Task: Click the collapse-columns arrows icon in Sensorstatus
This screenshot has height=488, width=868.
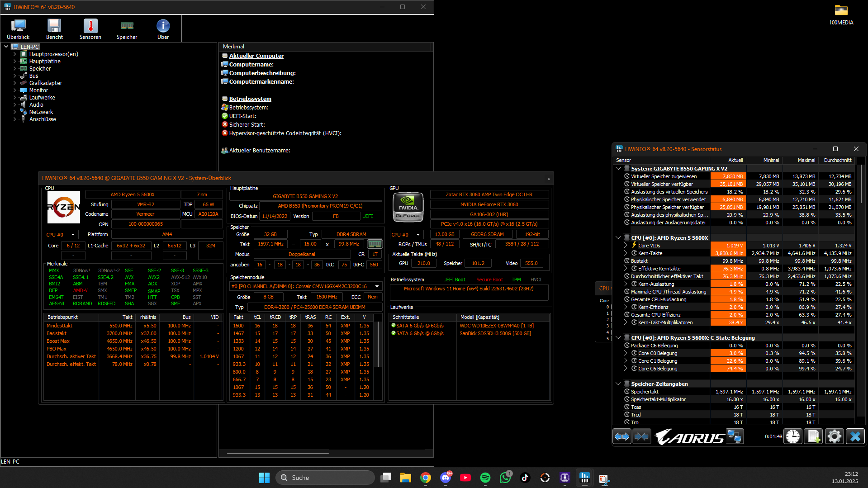Action: pos(641,436)
